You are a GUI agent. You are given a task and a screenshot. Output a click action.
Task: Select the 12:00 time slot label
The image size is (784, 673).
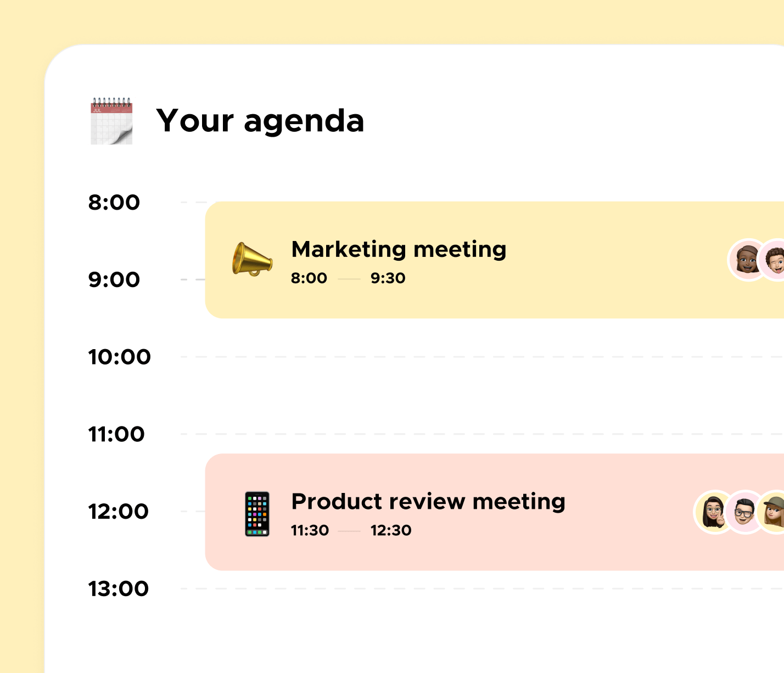click(118, 512)
